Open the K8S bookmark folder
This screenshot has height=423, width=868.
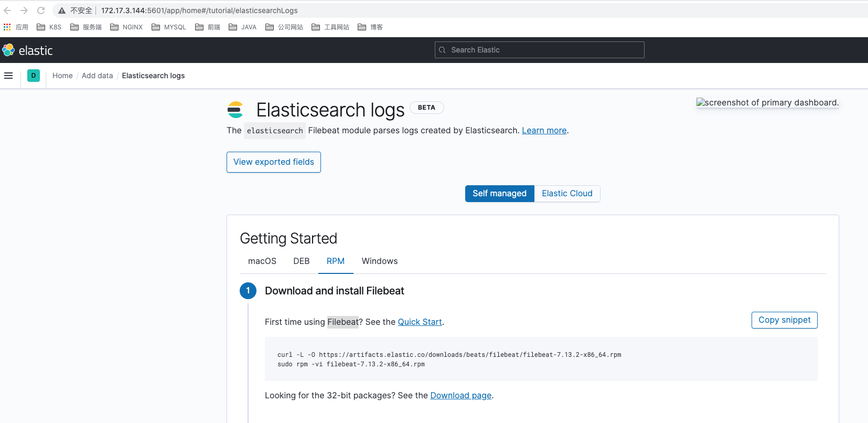49,27
